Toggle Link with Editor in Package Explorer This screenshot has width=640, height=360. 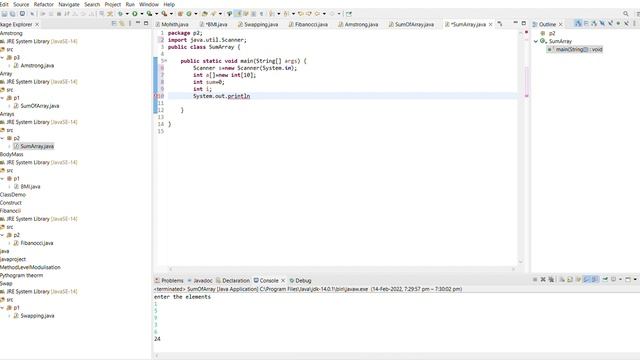pos(122,24)
